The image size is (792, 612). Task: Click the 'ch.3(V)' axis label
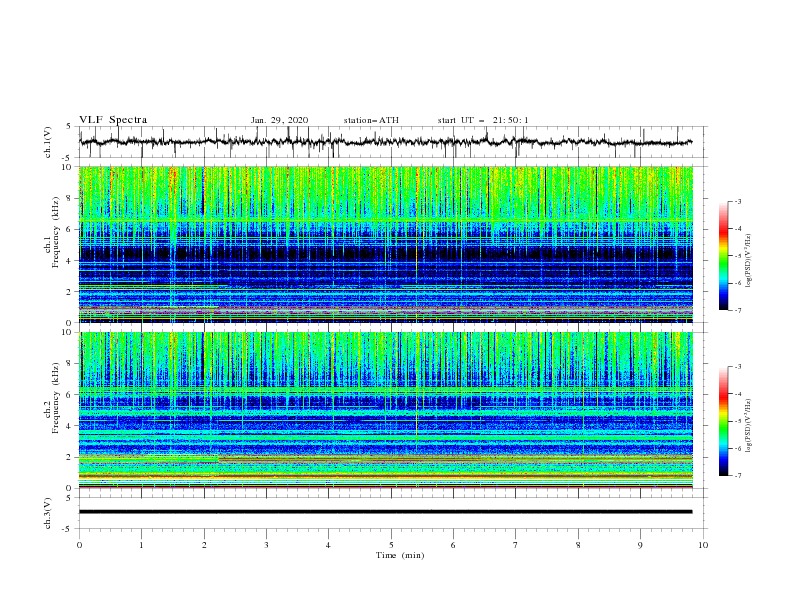pos(48,513)
